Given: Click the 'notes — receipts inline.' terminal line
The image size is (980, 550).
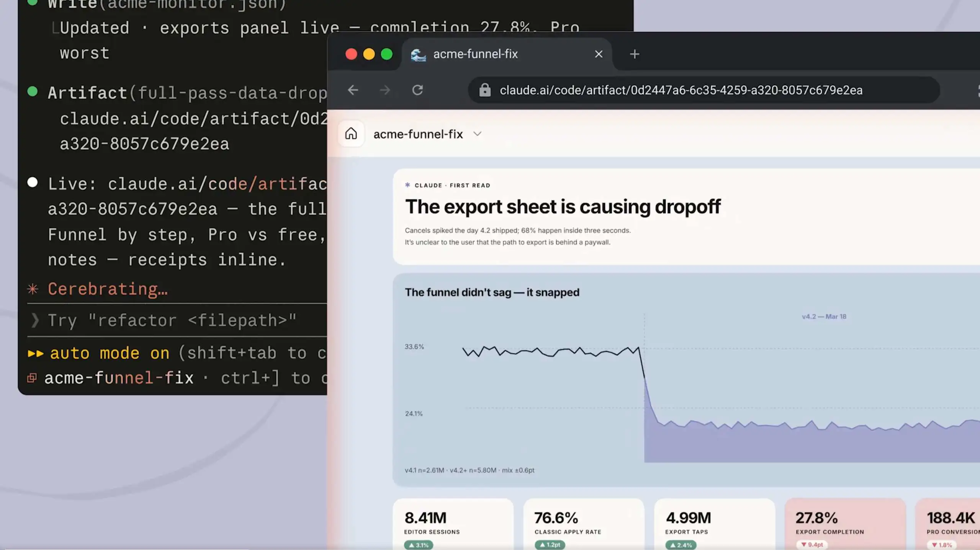Looking at the screenshot, I should (x=167, y=260).
